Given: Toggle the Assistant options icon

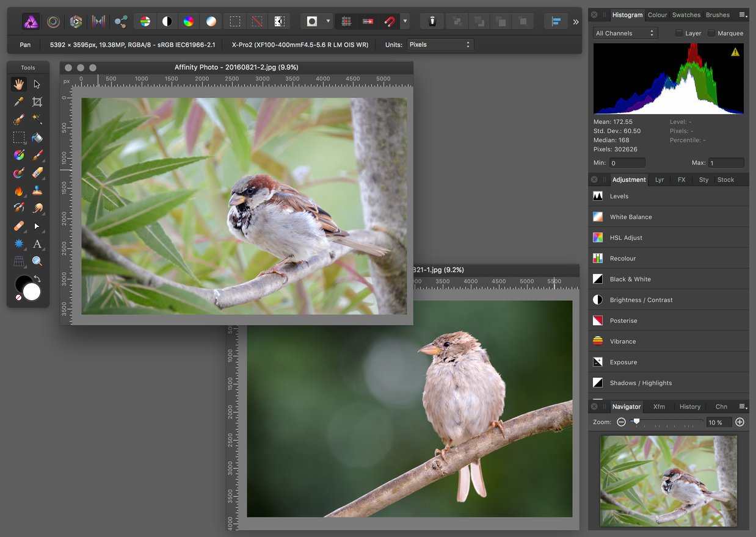Looking at the screenshot, I should (x=432, y=21).
